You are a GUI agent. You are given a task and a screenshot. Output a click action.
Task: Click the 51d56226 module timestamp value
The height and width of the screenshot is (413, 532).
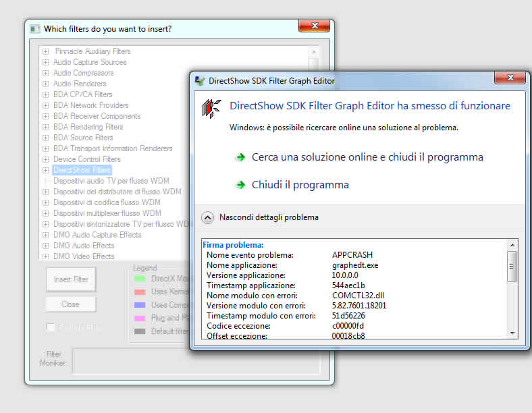tap(348, 316)
